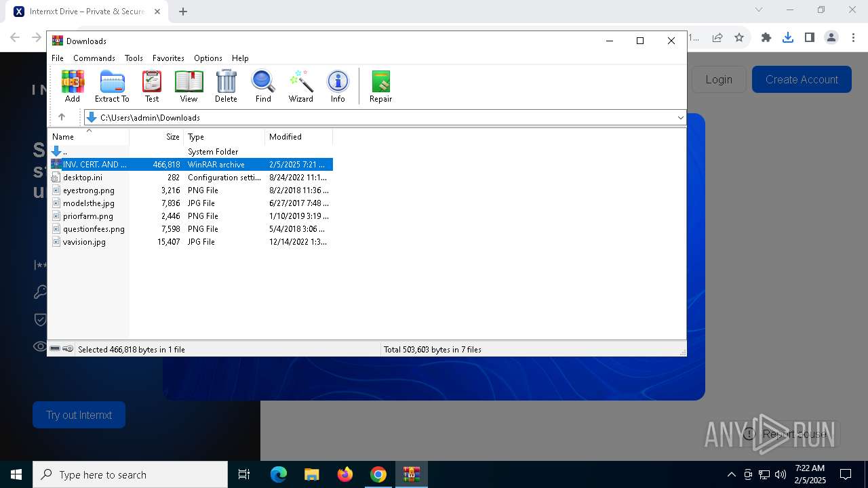Open the archive Info icon

(338, 86)
